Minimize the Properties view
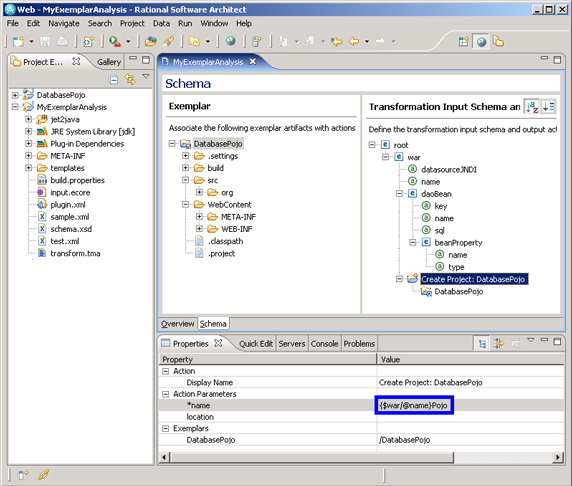The image size is (572, 486). [544, 340]
